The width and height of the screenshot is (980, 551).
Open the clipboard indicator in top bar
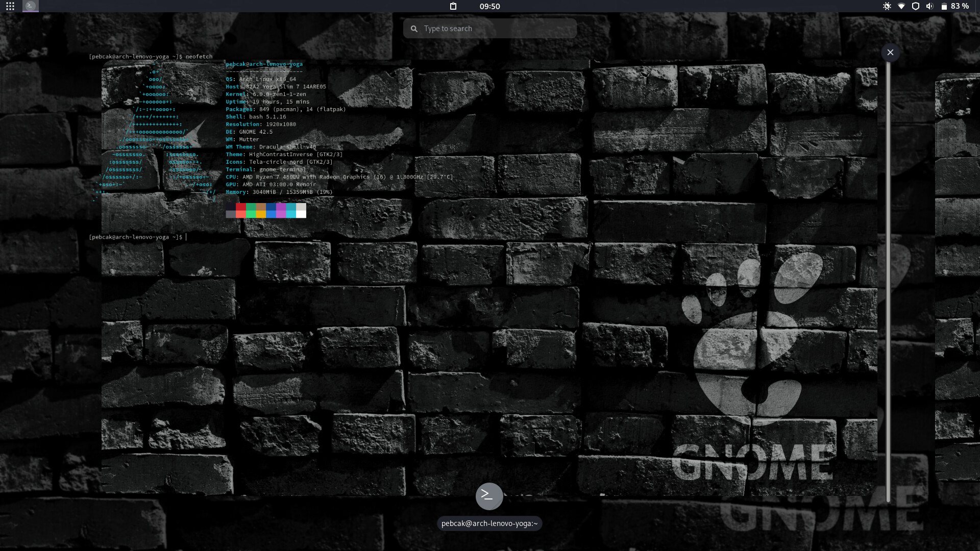[453, 6]
